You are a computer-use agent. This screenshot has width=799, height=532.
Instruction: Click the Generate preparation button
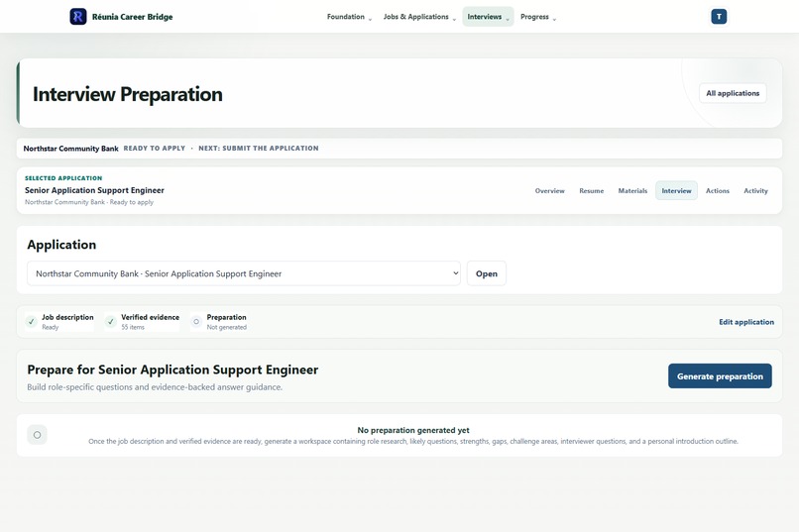(720, 376)
